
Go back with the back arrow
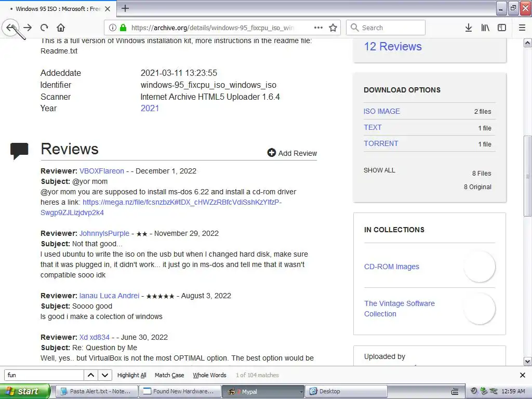click(x=11, y=28)
